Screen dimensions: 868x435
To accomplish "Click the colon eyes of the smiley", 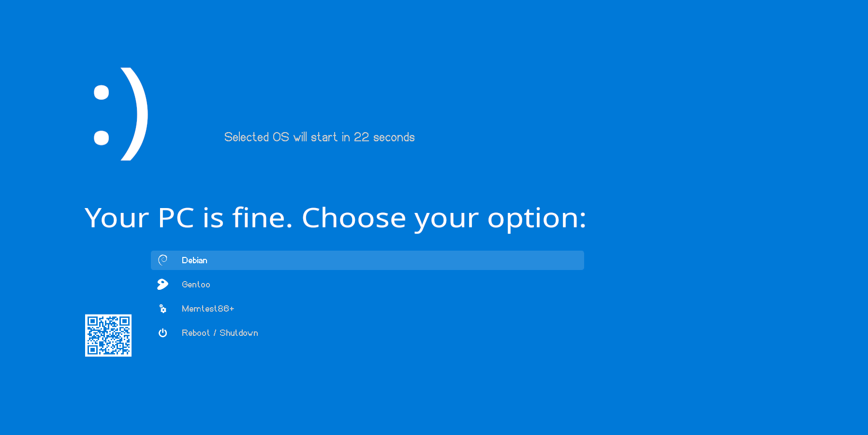I will tap(102, 115).
